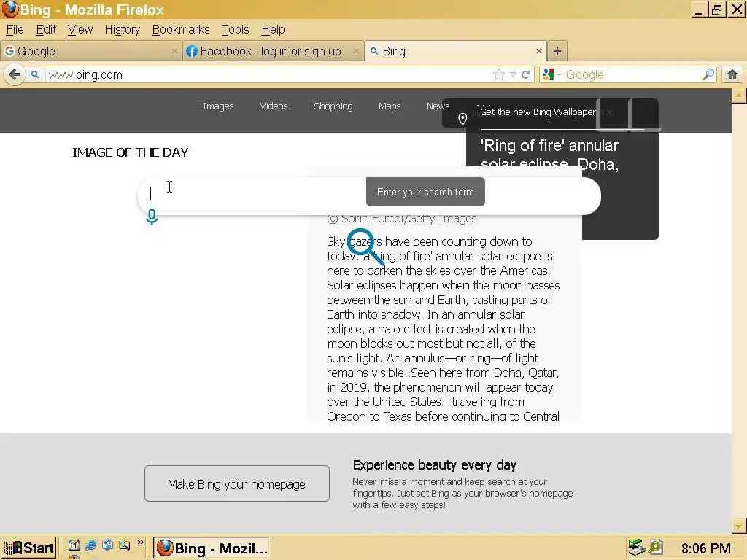Click the browser back arrow button
Image resolution: width=747 pixels, height=560 pixels.
[x=15, y=75]
